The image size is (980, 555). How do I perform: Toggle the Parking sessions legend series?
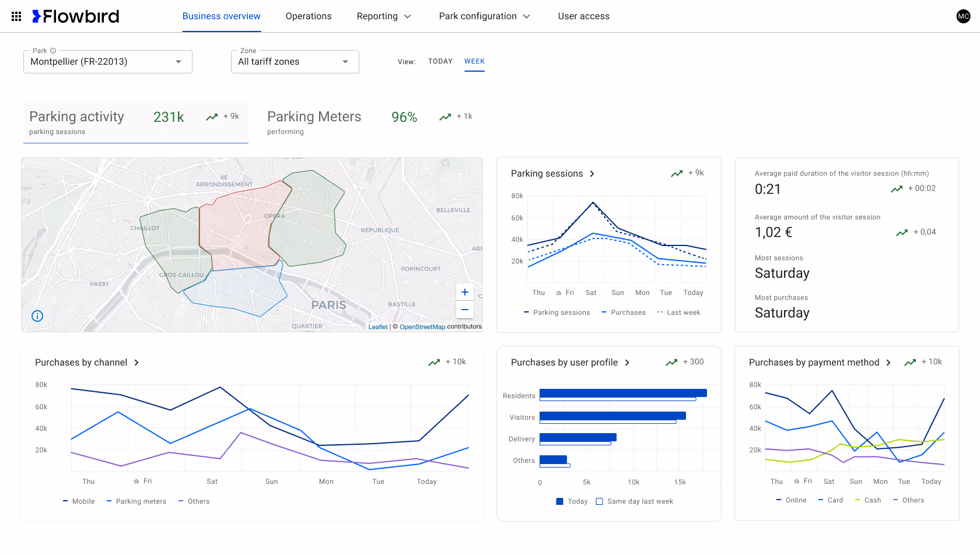pyautogui.click(x=556, y=312)
